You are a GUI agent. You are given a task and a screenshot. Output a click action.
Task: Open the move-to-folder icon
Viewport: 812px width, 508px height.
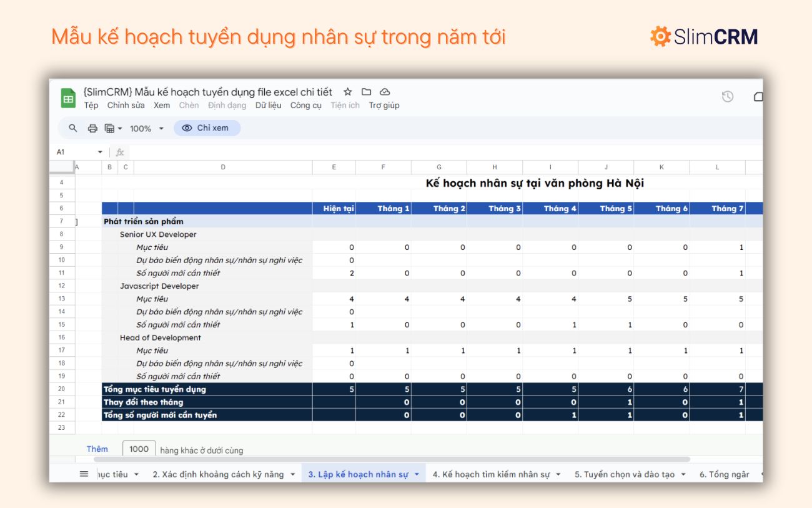click(x=366, y=91)
